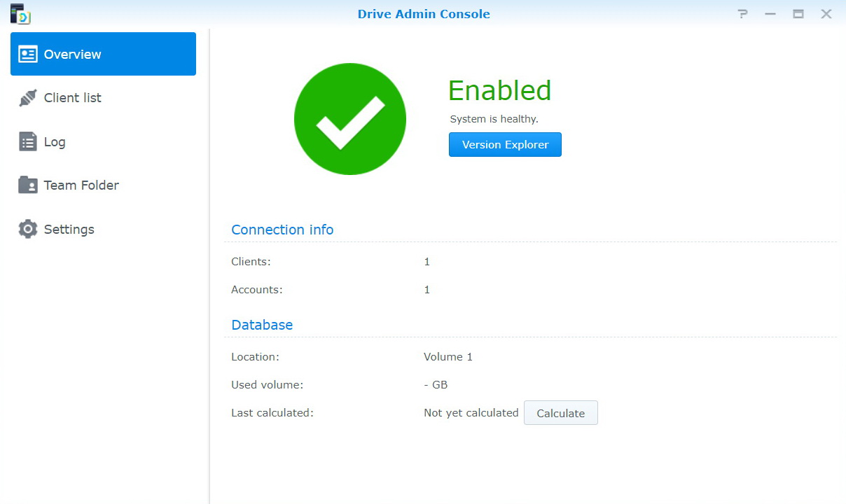Click the Overview card icon in sidebar
Screen dimensions: 846x504
[x=28, y=54]
